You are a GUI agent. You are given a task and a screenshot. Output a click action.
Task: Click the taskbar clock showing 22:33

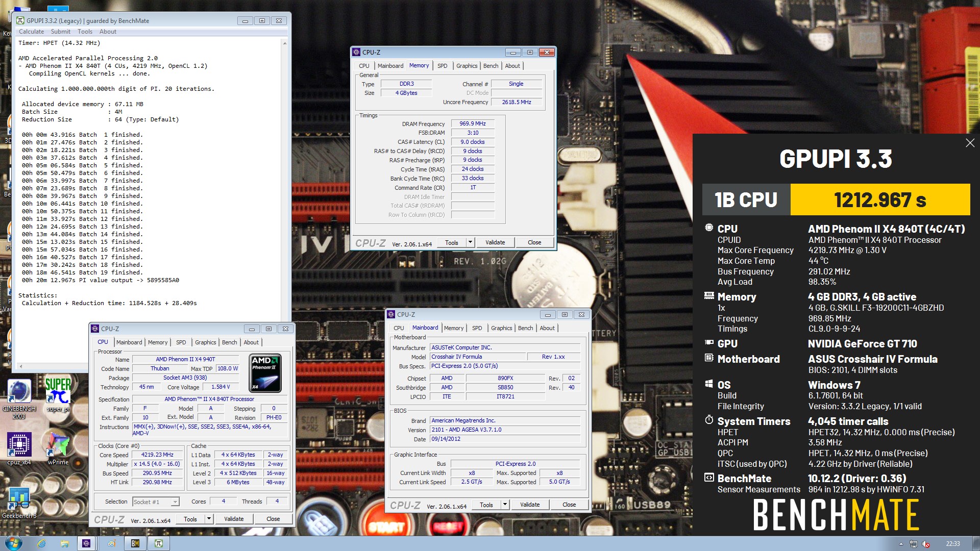(x=952, y=544)
